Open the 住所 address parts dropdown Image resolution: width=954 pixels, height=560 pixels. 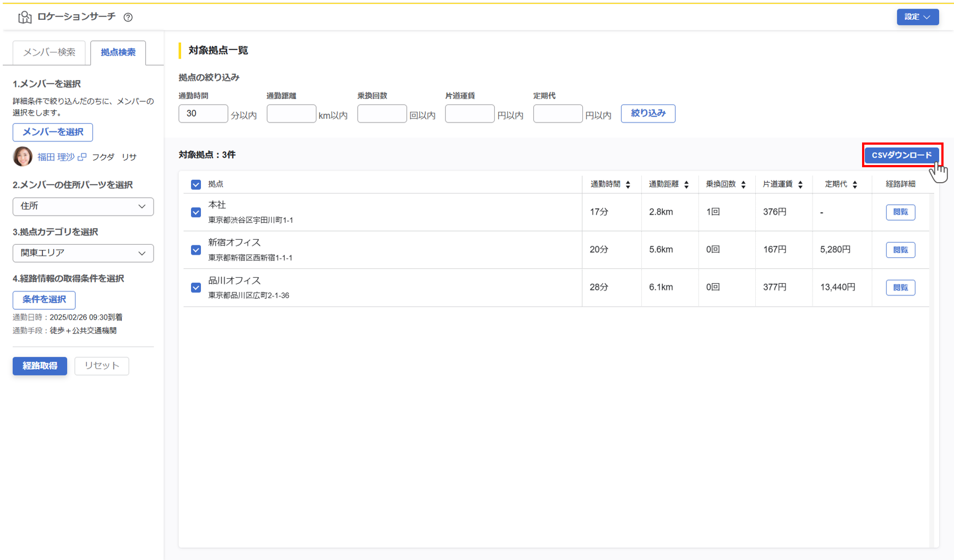click(83, 206)
